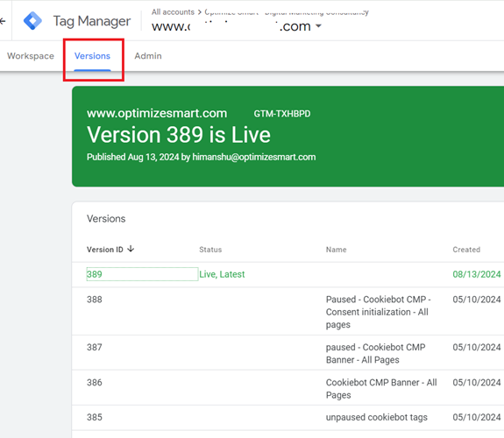Click the Status column header

tap(210, 250)
